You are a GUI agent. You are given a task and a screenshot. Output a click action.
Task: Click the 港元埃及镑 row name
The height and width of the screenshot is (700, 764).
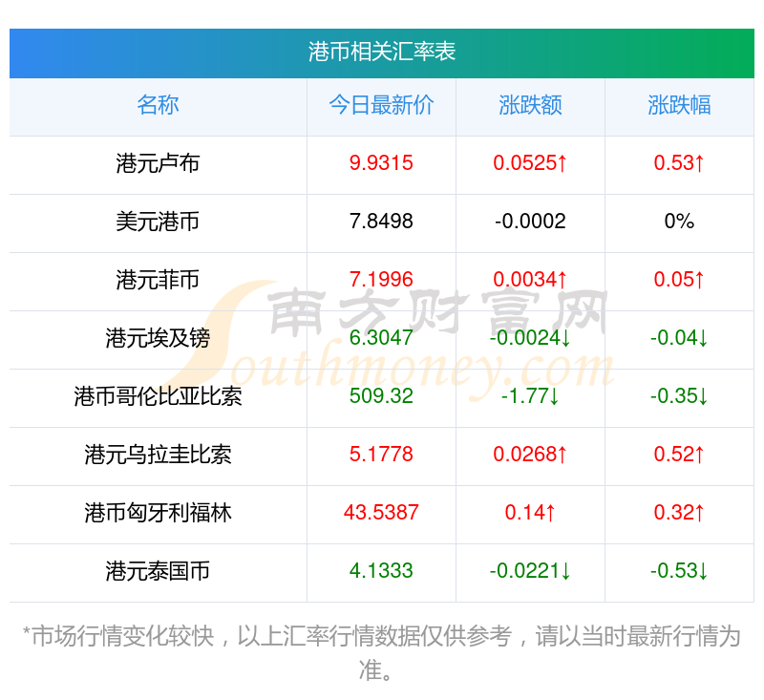pos(158,338)
